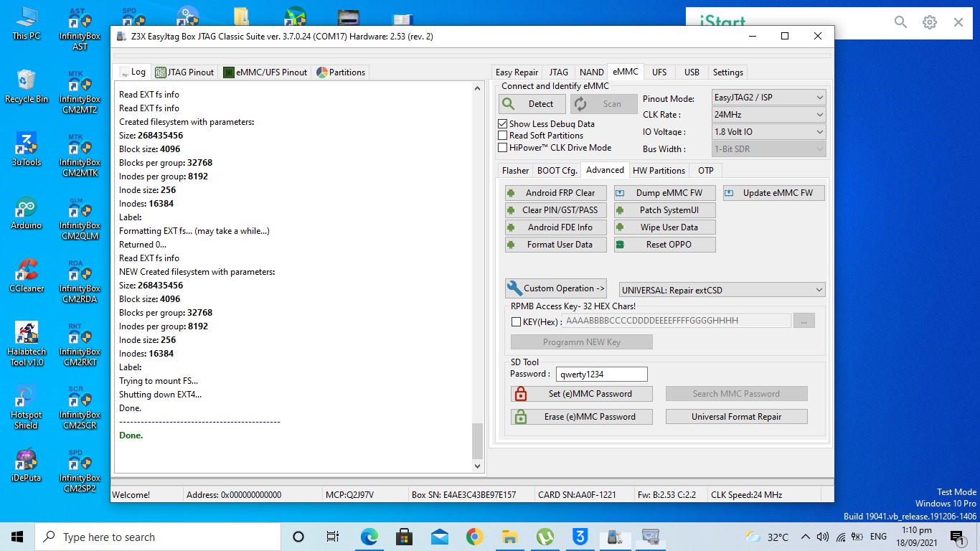Launch 3uTools desktop shortcut

click(27, 149)
